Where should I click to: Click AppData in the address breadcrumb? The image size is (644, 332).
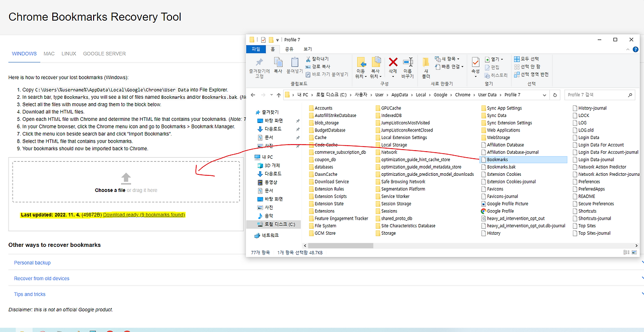click(x=400, y=95)
